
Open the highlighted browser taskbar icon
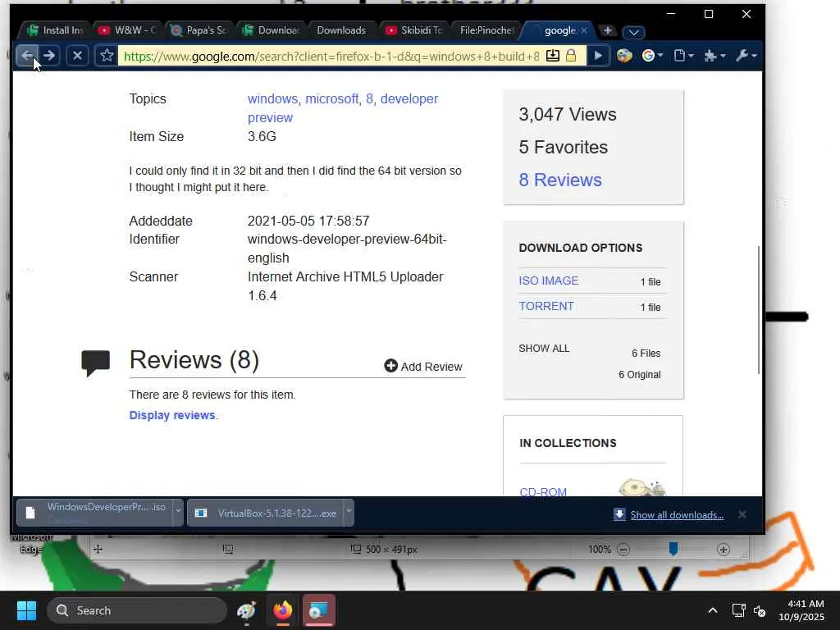319,610
